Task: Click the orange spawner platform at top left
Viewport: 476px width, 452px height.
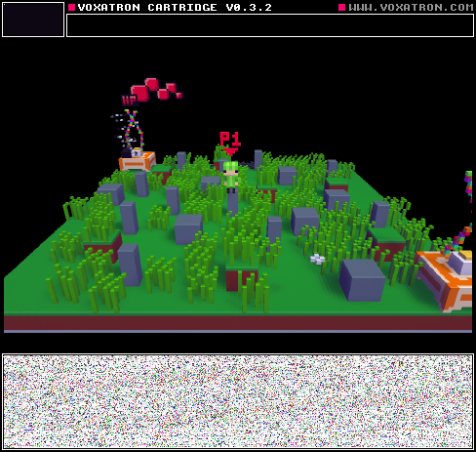Action: click(138, 161)
